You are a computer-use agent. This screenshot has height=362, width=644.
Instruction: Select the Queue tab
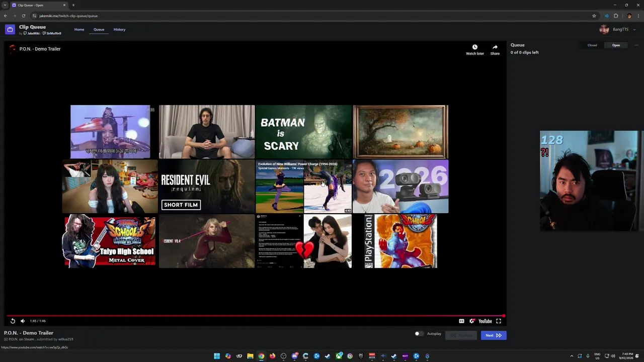click(99, 30)
